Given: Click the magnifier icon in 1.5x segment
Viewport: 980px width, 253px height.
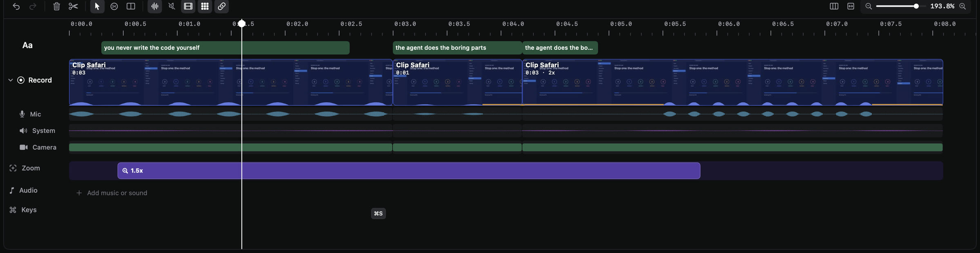Looking at the screenshot, I should point(125,171).
